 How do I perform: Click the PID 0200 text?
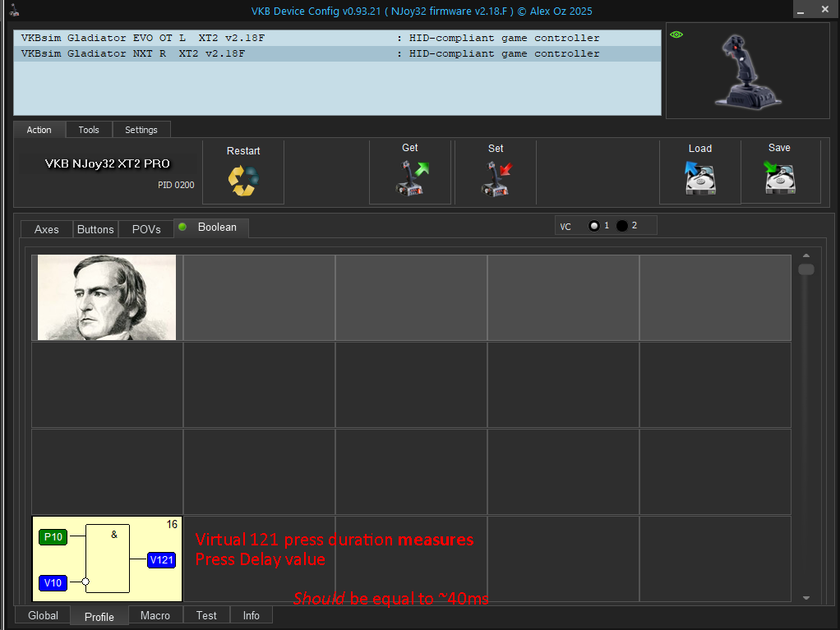176,185
